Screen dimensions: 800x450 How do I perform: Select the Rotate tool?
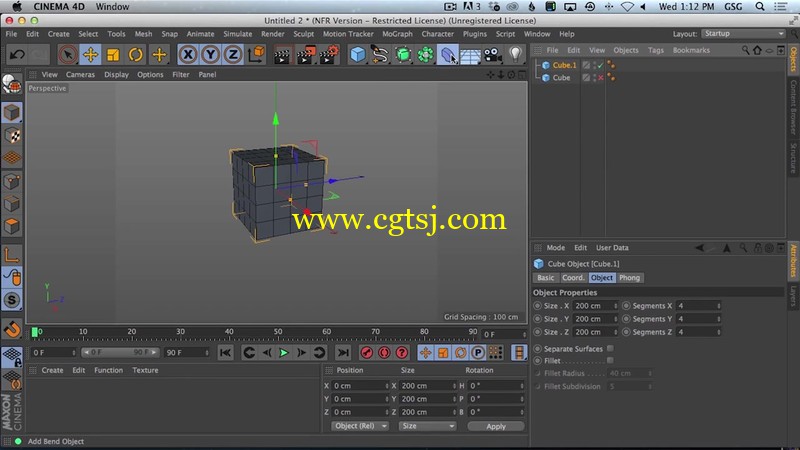tap(136, 55)
